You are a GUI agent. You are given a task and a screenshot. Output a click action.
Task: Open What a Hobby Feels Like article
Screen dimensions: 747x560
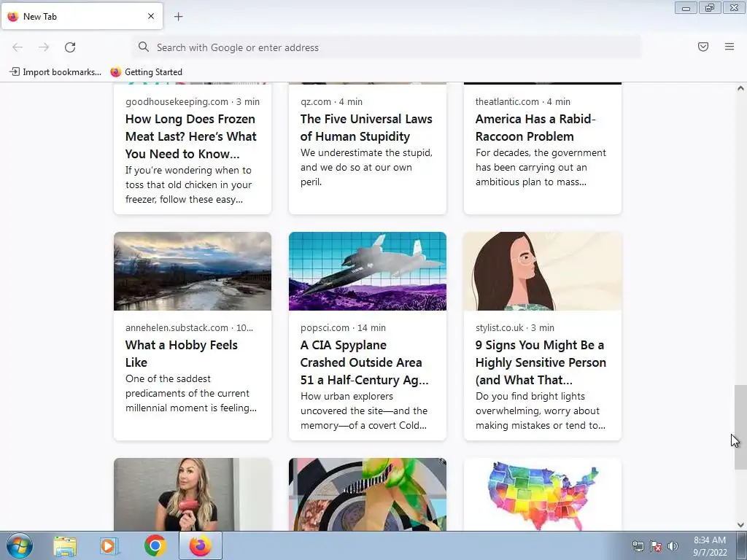(182, 354)
